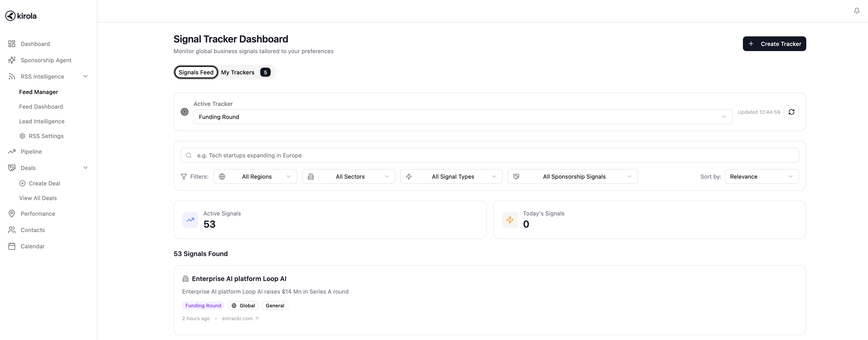
Task: Open the All Regions filter dropdown
Action: coord(255,177)
